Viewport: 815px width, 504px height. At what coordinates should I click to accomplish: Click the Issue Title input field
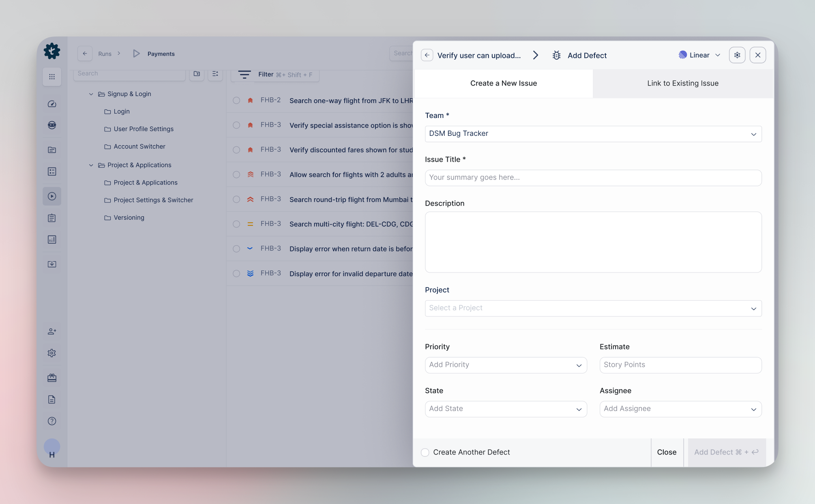(593, 178)
